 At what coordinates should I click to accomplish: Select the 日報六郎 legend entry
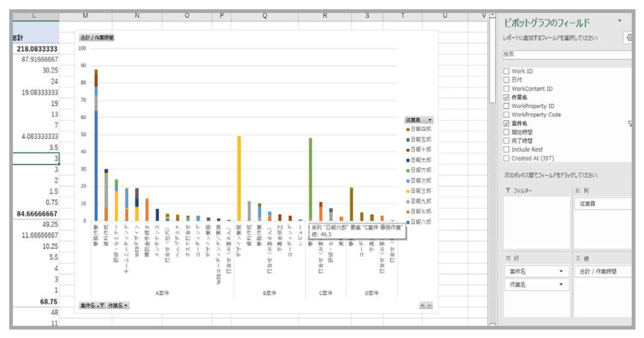(x=420, y=170)
